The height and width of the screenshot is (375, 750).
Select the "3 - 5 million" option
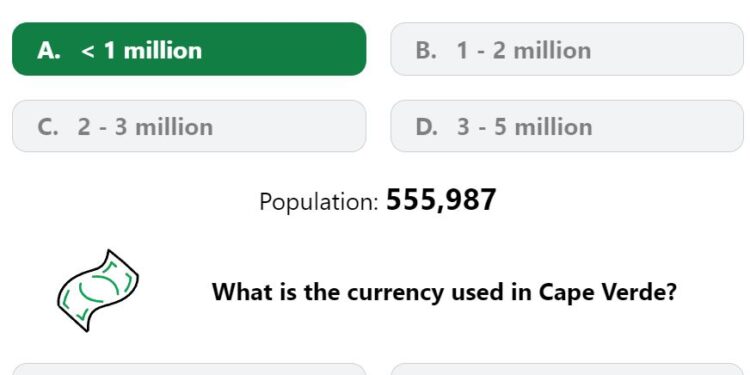[567, 126]
